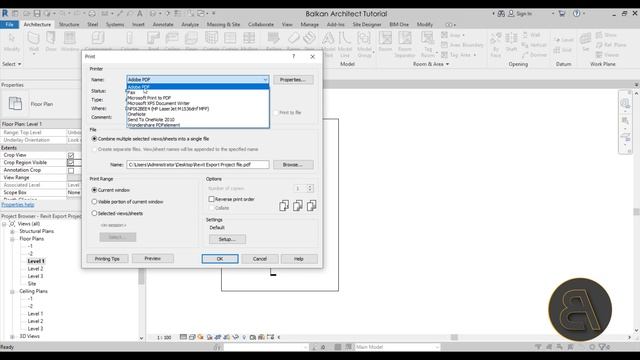The width and height of the screenshot is (640, 360).
Task: Collapse the Ceiling Plans tree node
Action: point(12,291)
